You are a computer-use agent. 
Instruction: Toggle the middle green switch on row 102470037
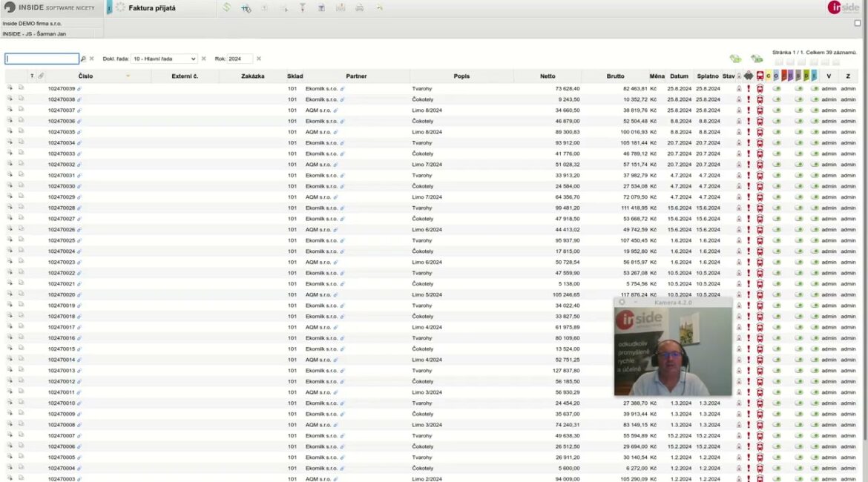(799, 110)
